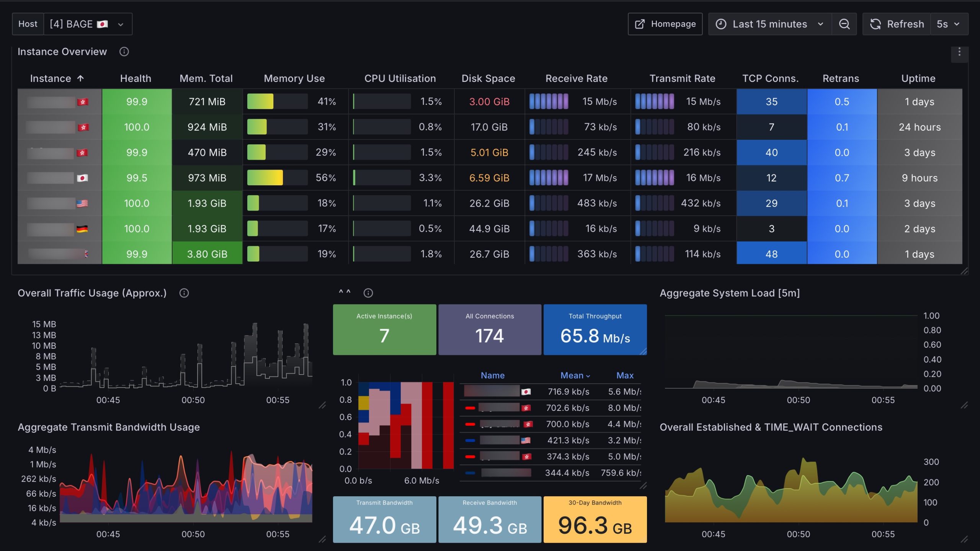Click the Transmit Rate column header

[x=683, y=78]
